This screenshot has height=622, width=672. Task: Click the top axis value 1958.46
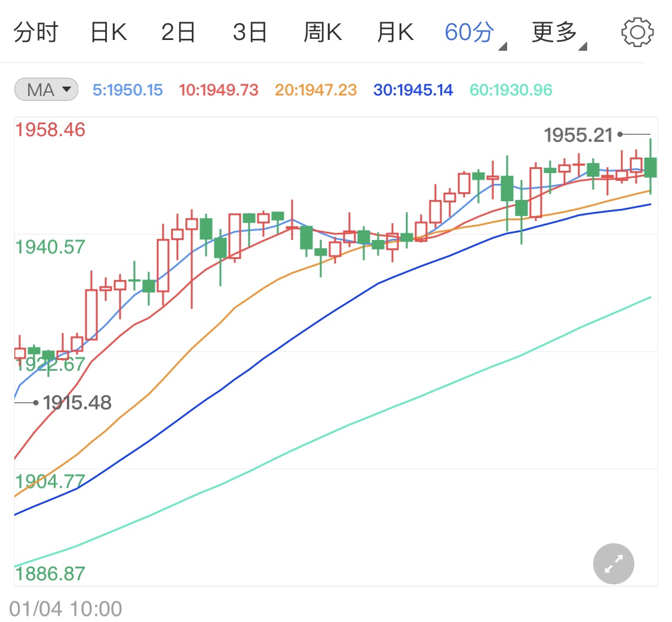coord(50,130)
